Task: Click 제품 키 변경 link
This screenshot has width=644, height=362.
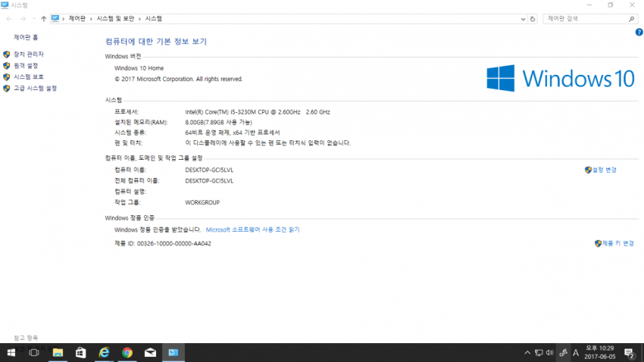Action: tap(617, 243)
